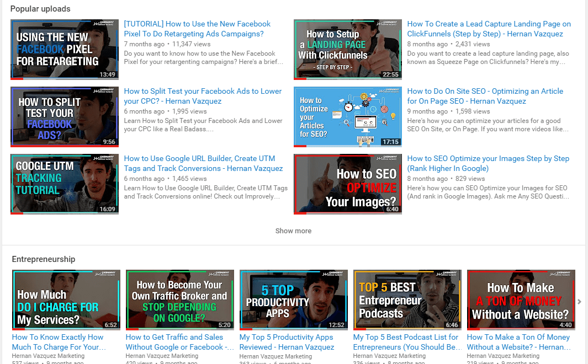Viewport: 588px width, 364px height.
Task: Click channel name under 'Productivity Apps Reviewed' video
Action: [x=276, y=356]
